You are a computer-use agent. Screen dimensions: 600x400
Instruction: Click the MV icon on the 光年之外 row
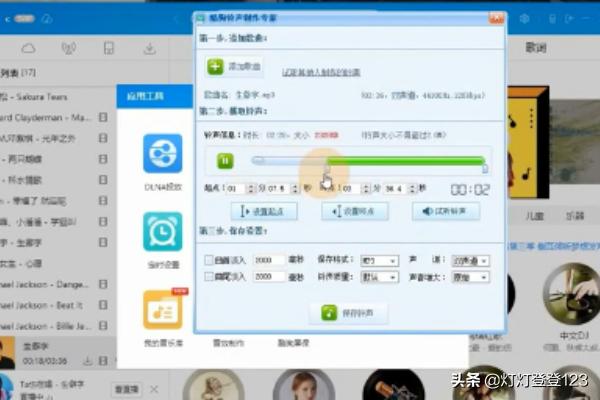[x=103, y=138]
